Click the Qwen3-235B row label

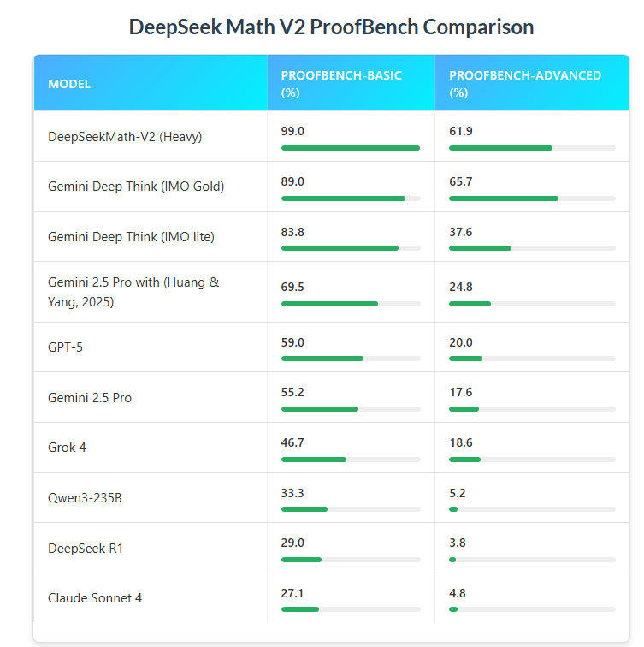(85, 498)
